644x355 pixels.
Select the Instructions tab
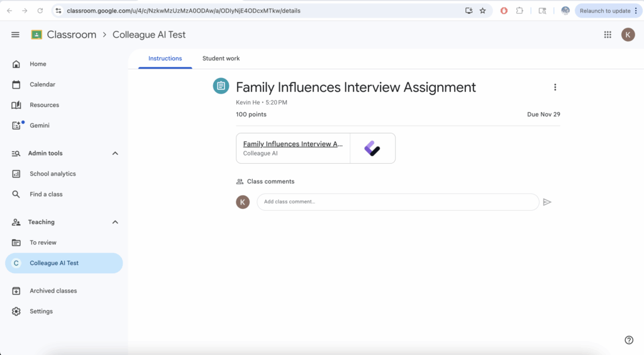click(165, 59)
